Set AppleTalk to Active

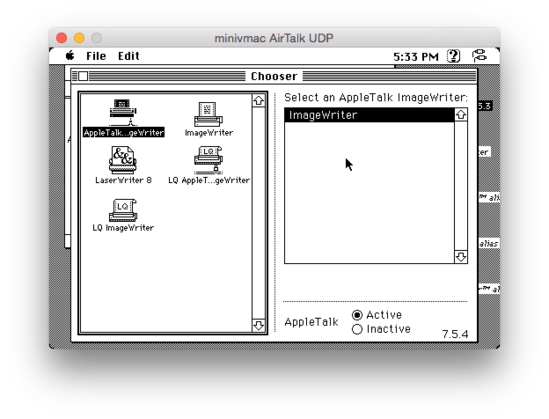click(x=377, y=315)
